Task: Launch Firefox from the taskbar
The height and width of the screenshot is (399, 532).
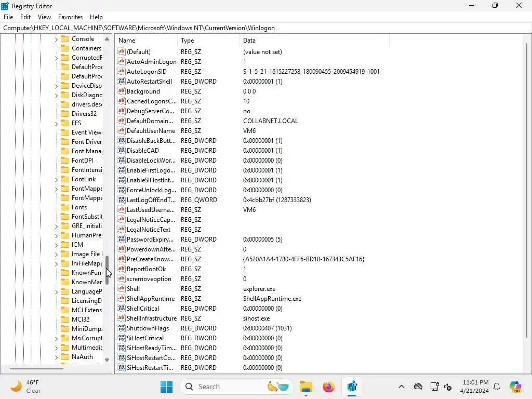Action: pyautogui.click(x=328, y=387)
